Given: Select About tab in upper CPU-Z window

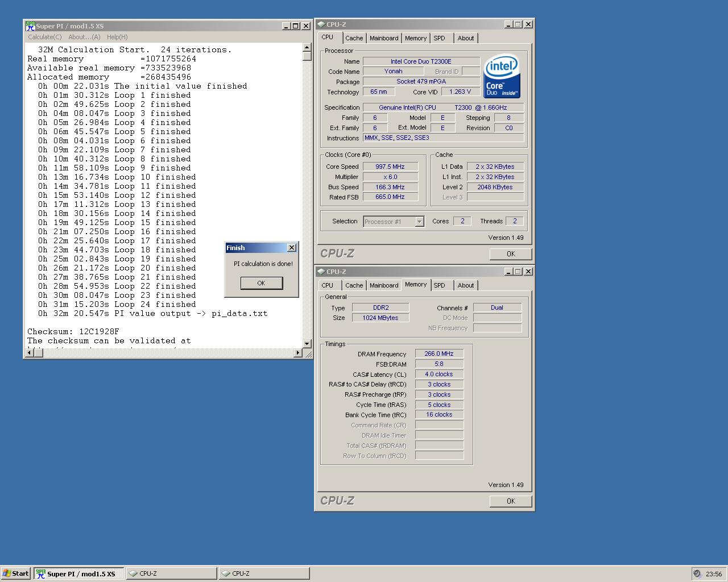Looking at the screenshot, I should coord(466,38).
